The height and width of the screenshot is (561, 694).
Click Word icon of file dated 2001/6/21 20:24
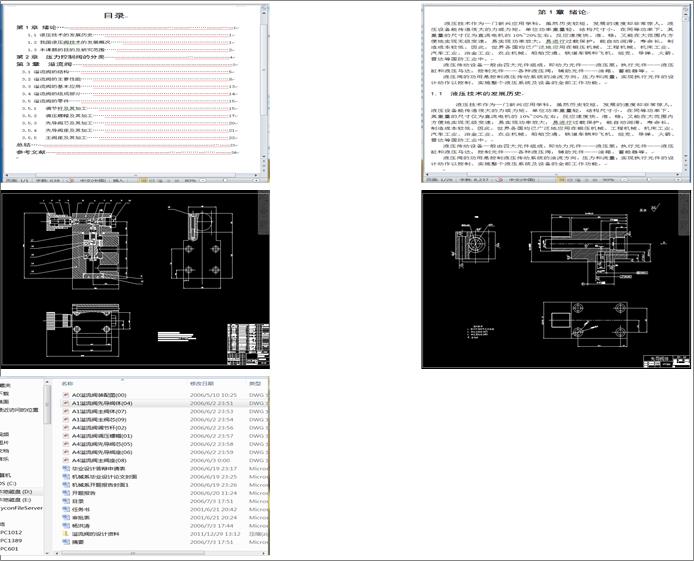(66, 517)
